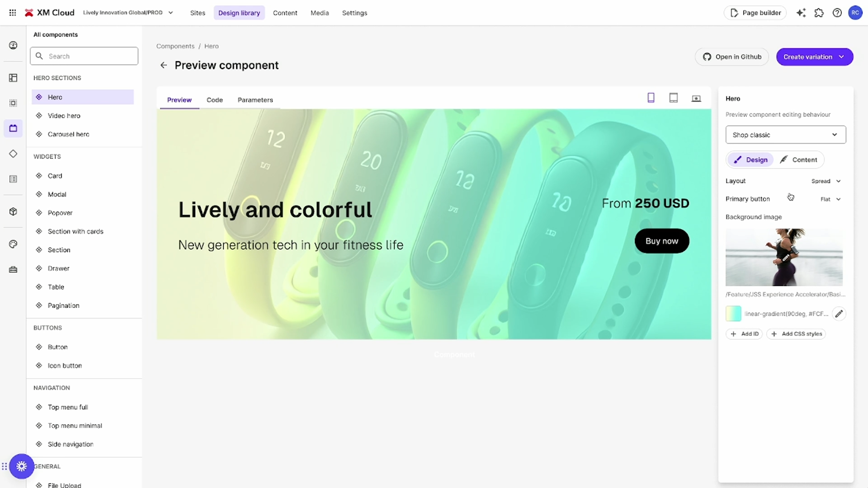The height and width of the screenshot is (488, 868).
Task: Click the AI sparkle icon in header
Action: click(x=801, y=13)
